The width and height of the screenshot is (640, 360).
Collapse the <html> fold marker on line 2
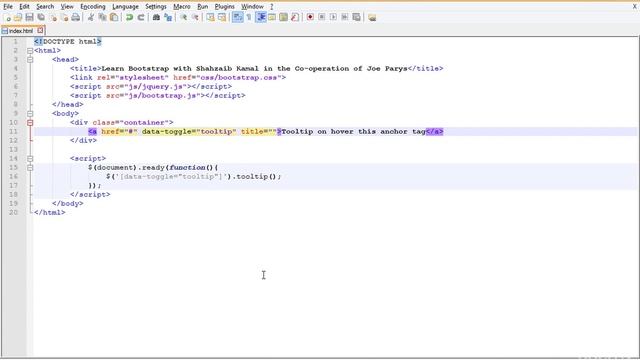pos(30,51)
